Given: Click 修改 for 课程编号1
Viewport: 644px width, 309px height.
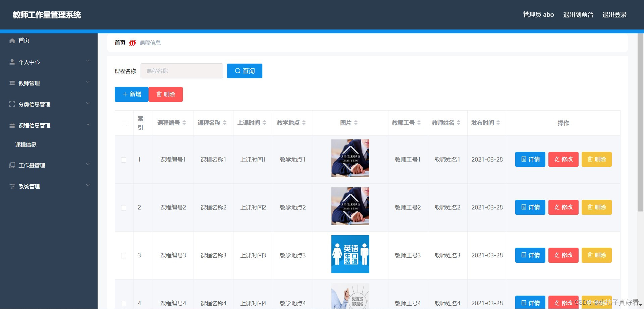Looking at the screenshot, I should tap(563, 159).
